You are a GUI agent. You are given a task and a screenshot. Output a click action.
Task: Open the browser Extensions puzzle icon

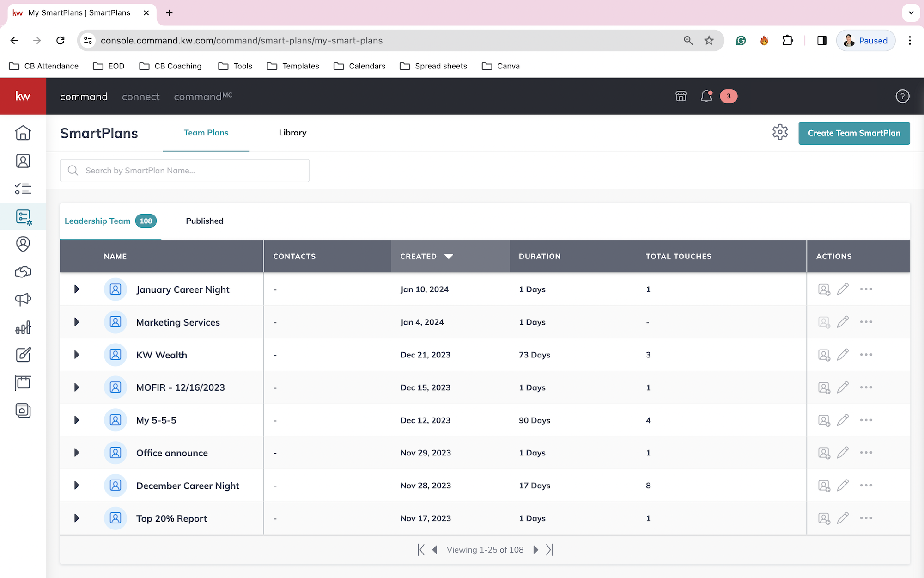[x=788, y=41]
